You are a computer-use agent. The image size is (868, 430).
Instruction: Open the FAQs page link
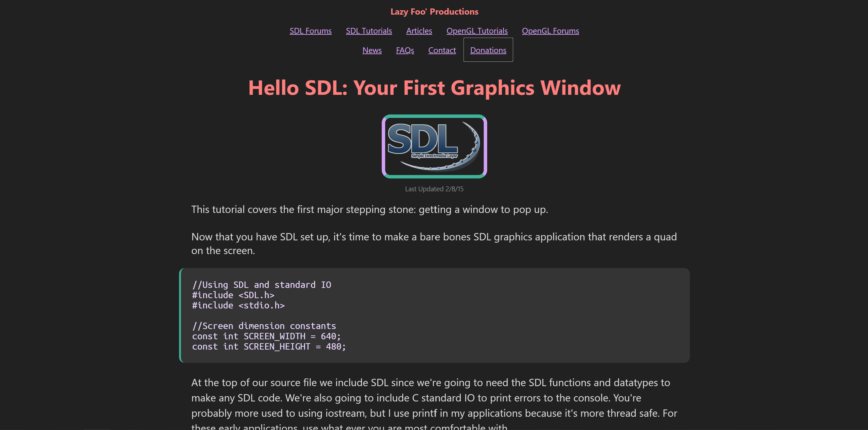pyautogui.click(x=405, y=50)
